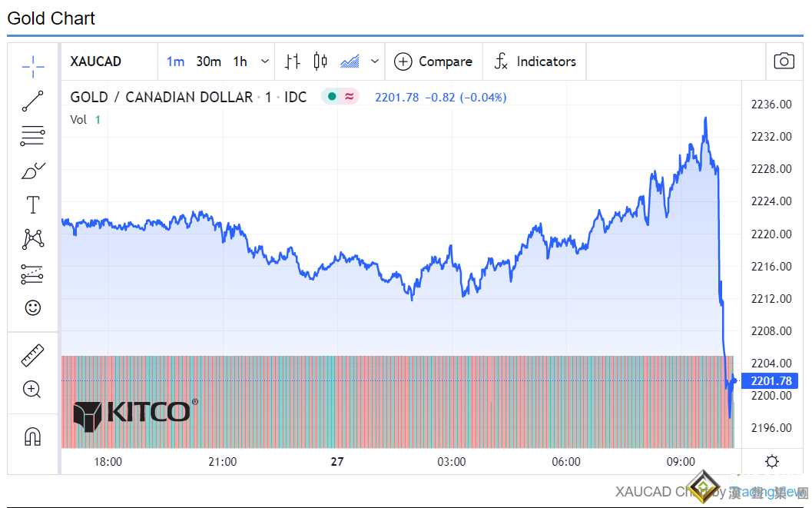Image resolution: width=812 pixels, height=508 pixels.
Task: Expand the chart style dropdown chevron
Action: tap(375, 61)
